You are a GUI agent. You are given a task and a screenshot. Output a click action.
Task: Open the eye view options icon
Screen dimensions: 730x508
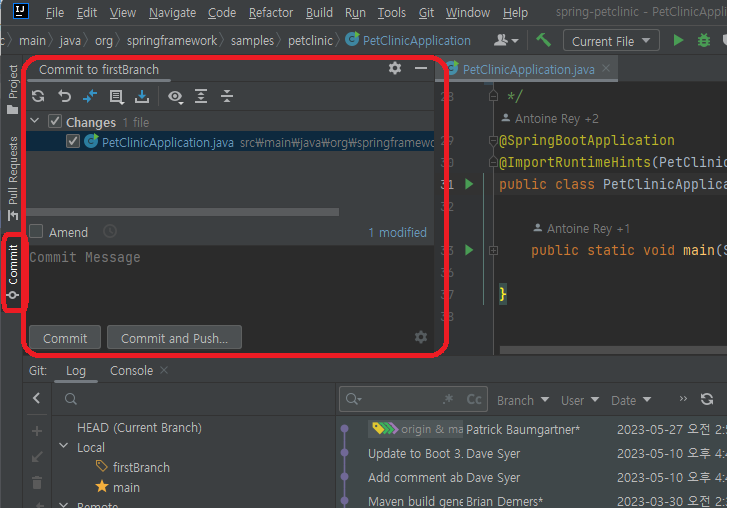click(x=175, y=96)
